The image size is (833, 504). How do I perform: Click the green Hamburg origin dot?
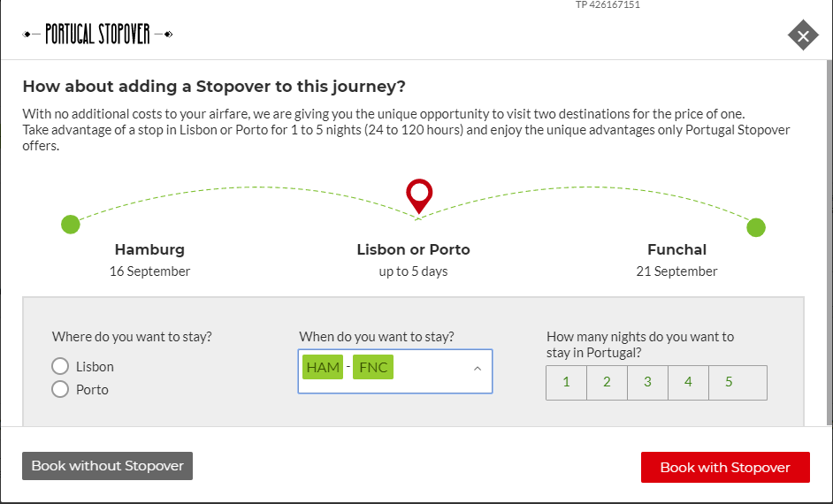(x=71, y=224)
